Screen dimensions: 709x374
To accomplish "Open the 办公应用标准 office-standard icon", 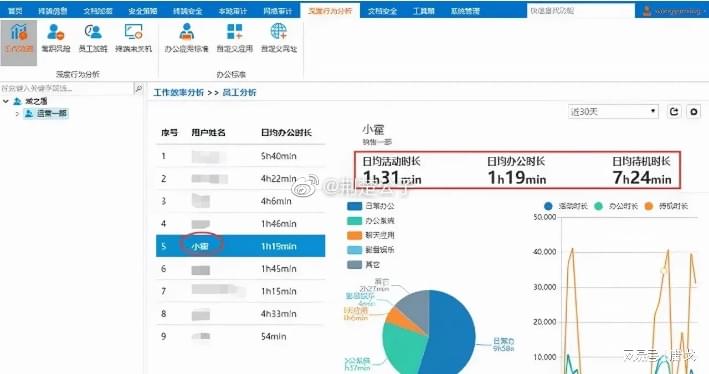I will click(x=186, y=38).
